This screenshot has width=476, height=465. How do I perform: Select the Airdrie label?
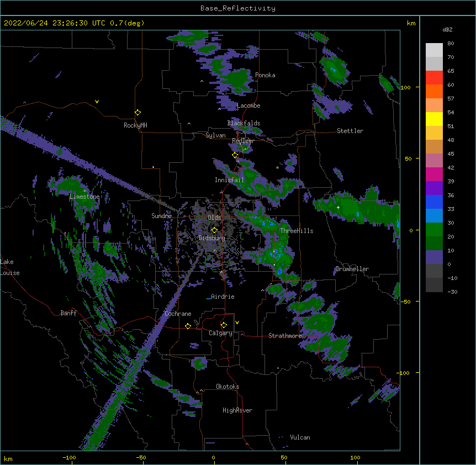tap(223, 297)
